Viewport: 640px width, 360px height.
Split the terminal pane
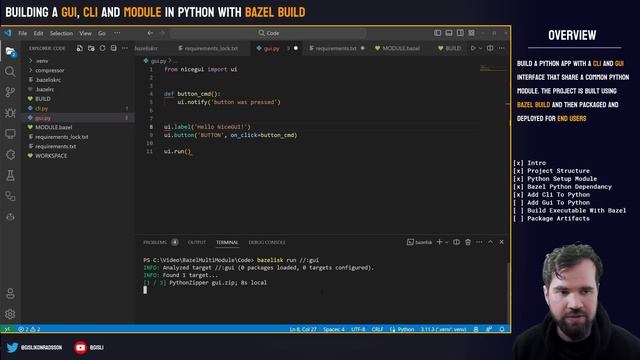point(456,242)
